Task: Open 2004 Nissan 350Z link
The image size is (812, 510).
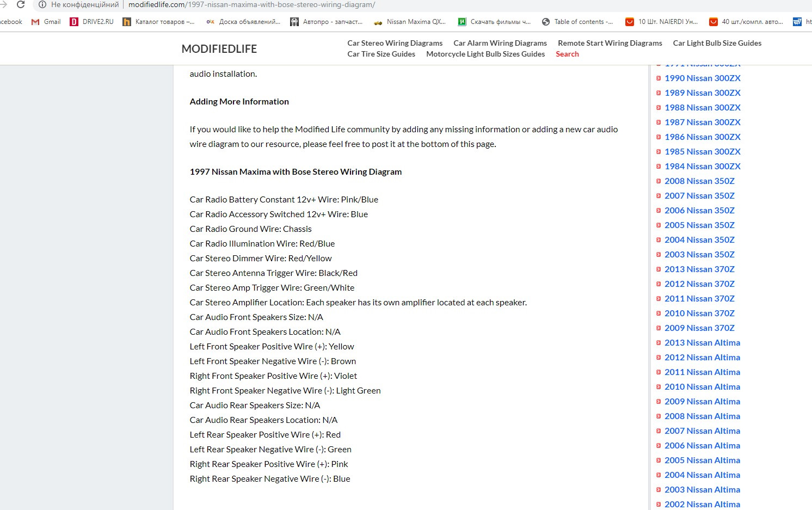Action: (699, 239)
